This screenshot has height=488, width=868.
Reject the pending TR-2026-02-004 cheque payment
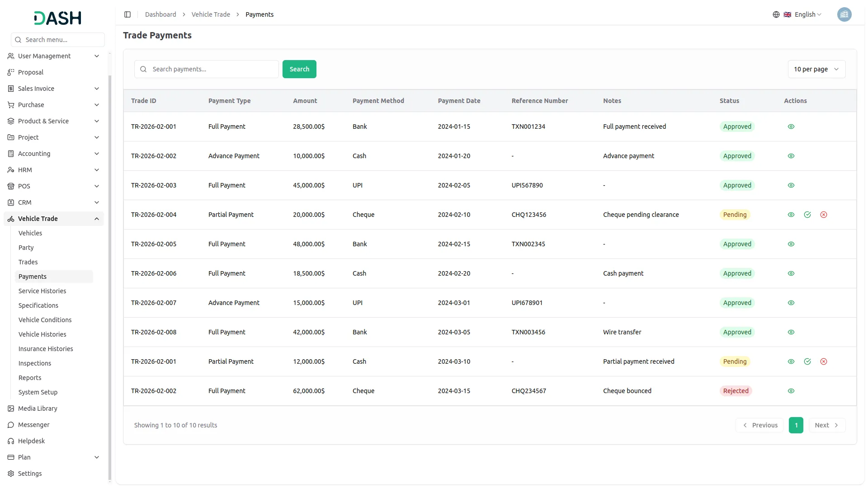[824, 215]
